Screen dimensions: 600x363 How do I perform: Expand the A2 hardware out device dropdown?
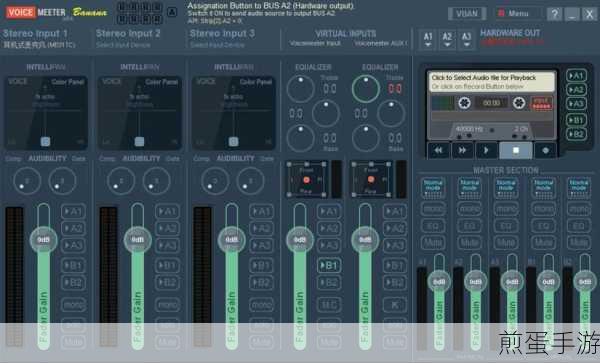pyautogui.click(x=447, y=39)
